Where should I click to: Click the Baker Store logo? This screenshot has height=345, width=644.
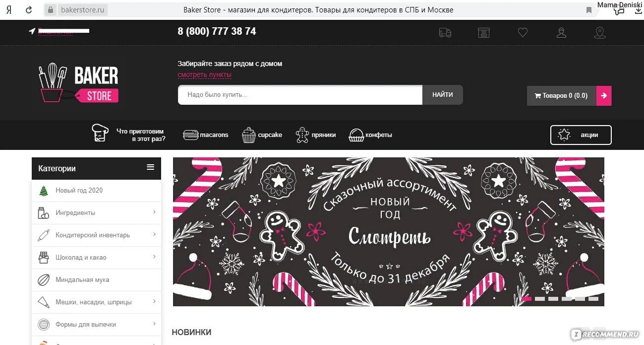click(78, 82)
